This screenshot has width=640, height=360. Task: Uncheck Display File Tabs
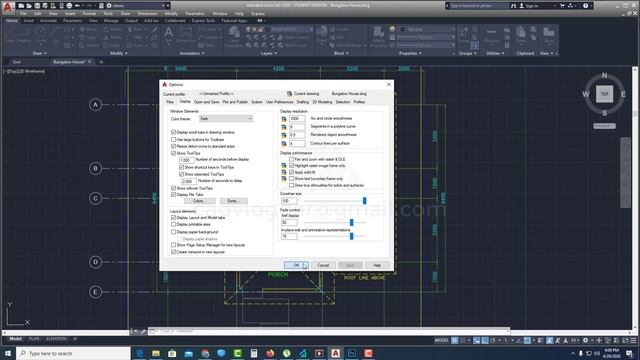point(173,195)
